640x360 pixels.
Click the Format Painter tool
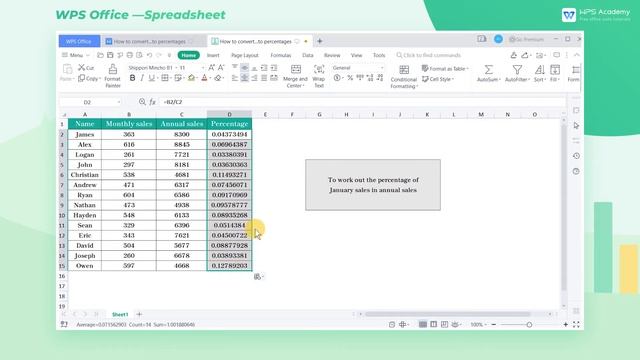coord(113,76)
